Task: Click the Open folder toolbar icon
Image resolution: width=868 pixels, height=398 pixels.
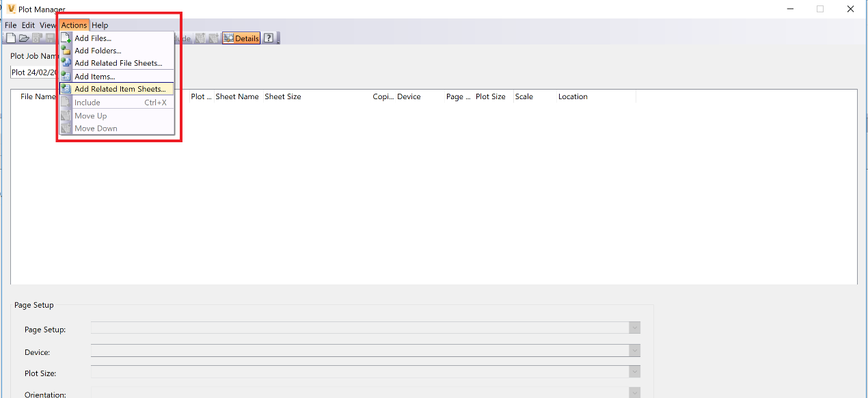Action: tap(24, 38)
